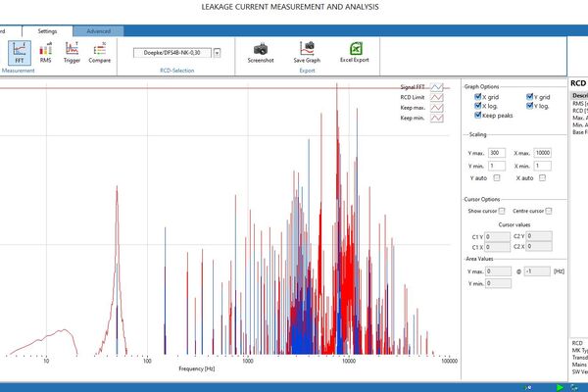Switch to the Advanced tab
Viewport: 588px width, 392px height.
pyautogui.click(x=98, y=31)
